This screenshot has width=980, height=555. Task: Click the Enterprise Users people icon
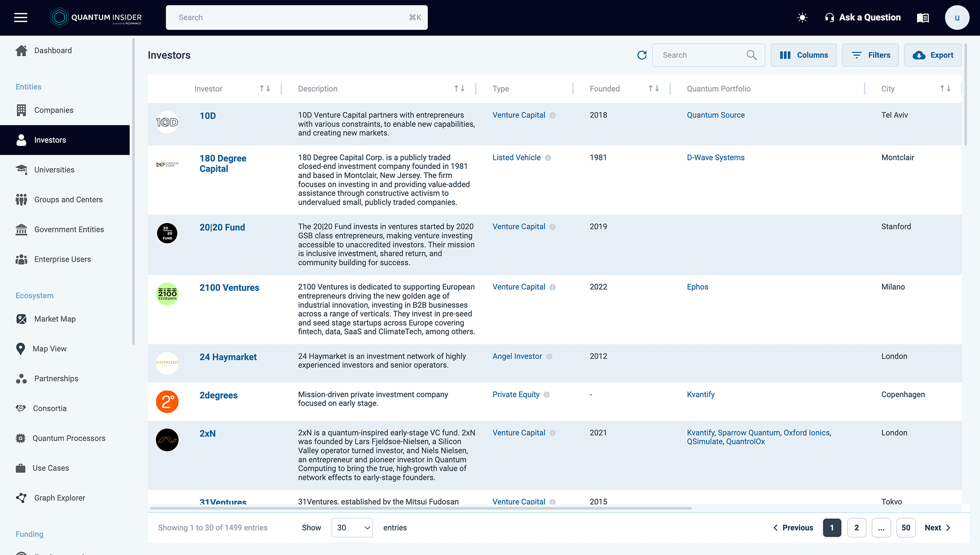tap(21, 259)
